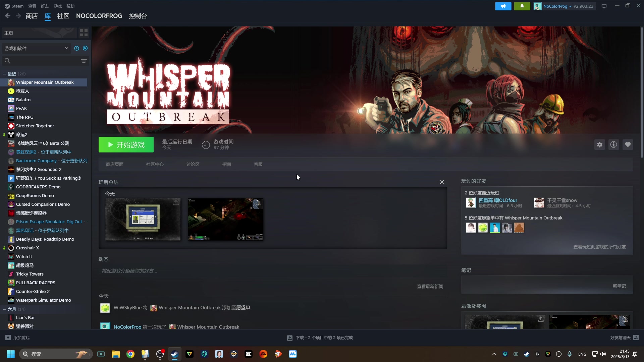Open the downloads manager icon
The height and width of the screenshot is (362, 644).
coord(290,338)
